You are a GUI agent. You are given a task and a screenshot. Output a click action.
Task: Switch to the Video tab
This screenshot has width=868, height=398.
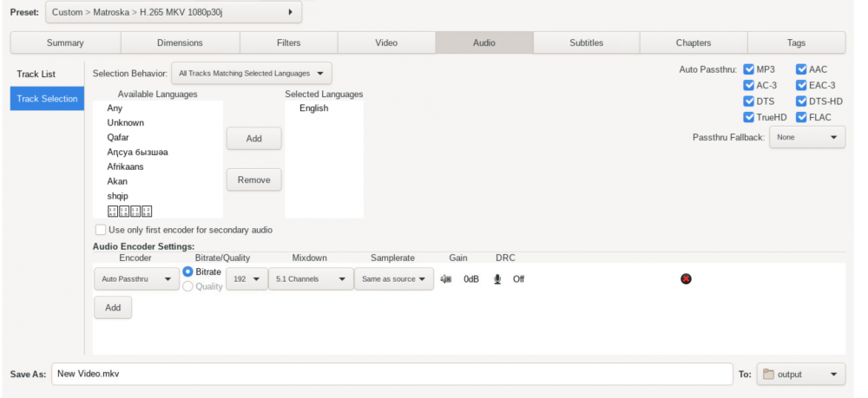coord(386,42)
